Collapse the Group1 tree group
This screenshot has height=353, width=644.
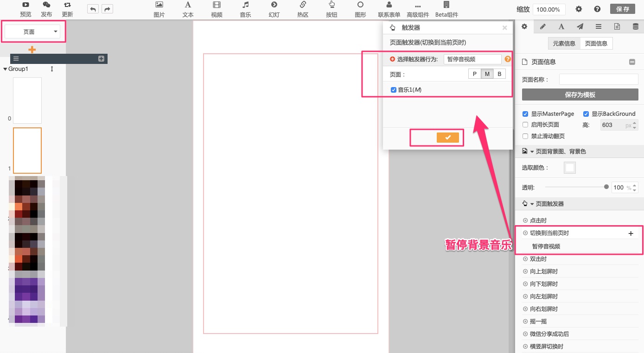click(x=5, y=69)
